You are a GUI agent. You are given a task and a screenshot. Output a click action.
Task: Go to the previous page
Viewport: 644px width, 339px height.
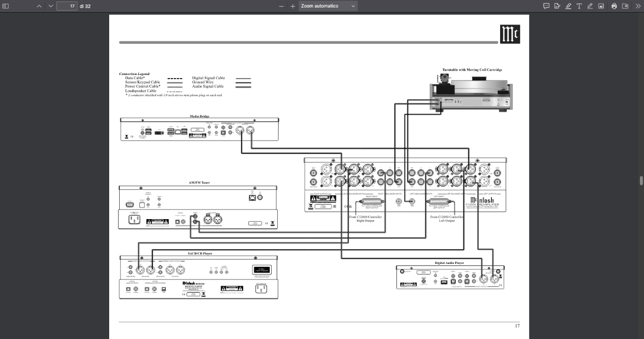coord(39,6)
